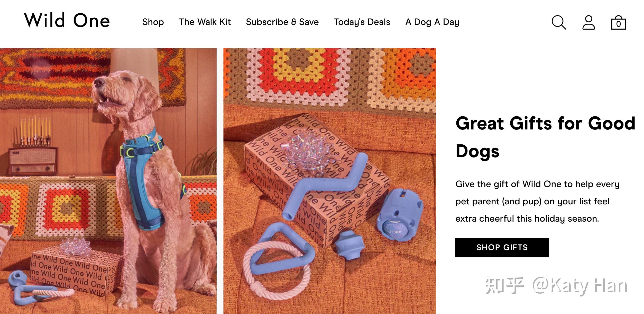The height and width of the screenshot is (314, 644).
Task: Go to Today's Deals
Action: point(362,22)
